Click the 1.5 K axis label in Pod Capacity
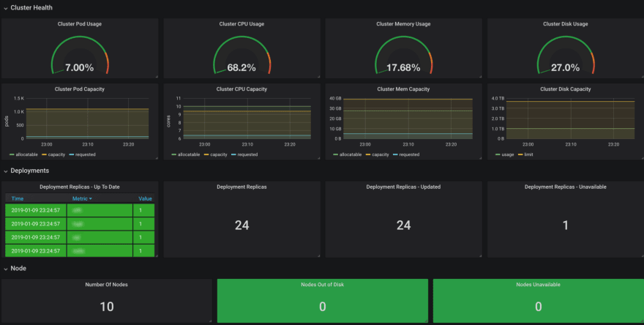Image resolution: width=644 pixels, height=325 pixels. (x=19, y=99)
